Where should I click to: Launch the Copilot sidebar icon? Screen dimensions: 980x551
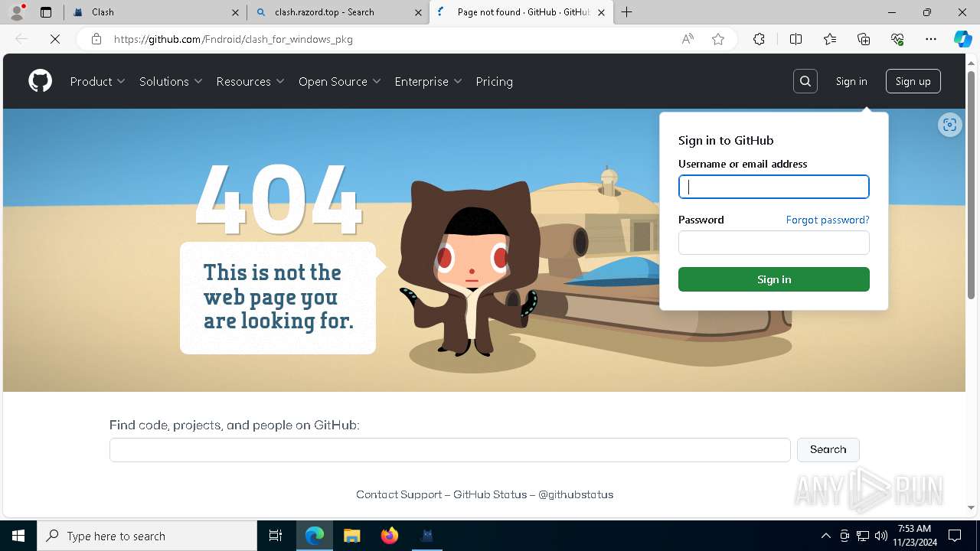tap(962, 39)
